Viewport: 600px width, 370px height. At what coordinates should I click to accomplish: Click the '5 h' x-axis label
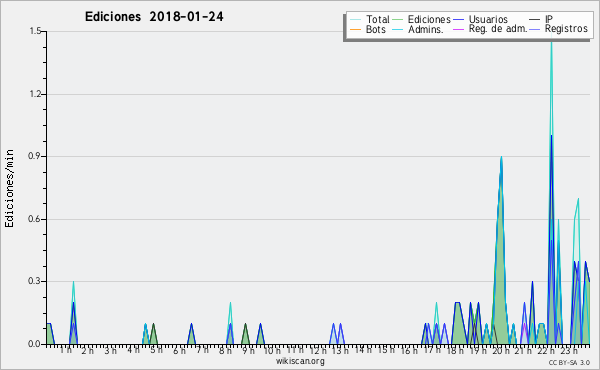click(156, 350)
